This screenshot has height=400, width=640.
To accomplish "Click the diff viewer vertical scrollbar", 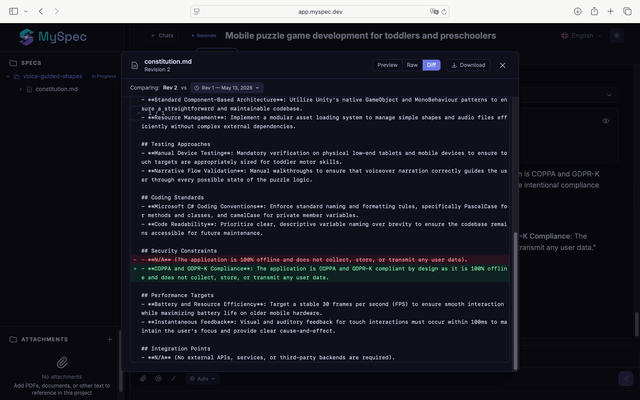I will pos(515,301).
